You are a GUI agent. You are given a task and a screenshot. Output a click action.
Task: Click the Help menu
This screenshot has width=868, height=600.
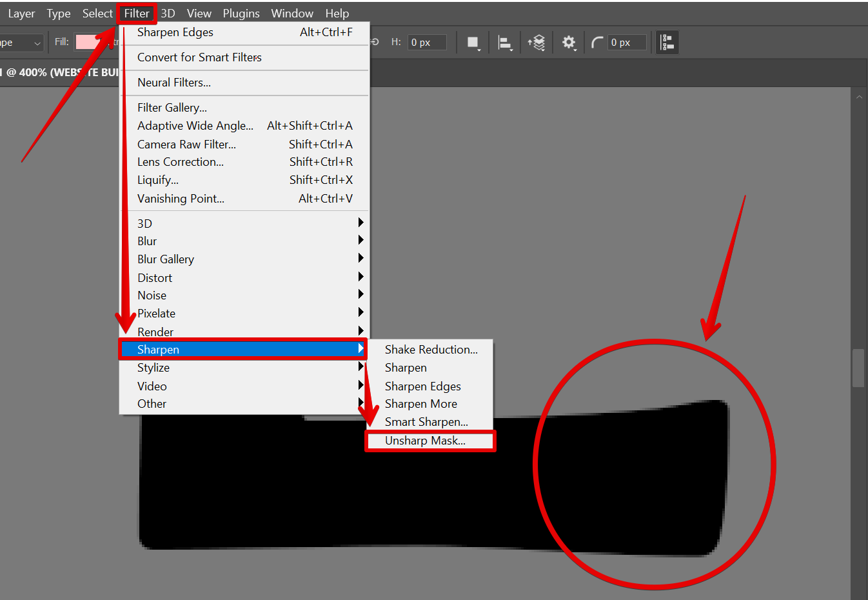coord(337,13)
